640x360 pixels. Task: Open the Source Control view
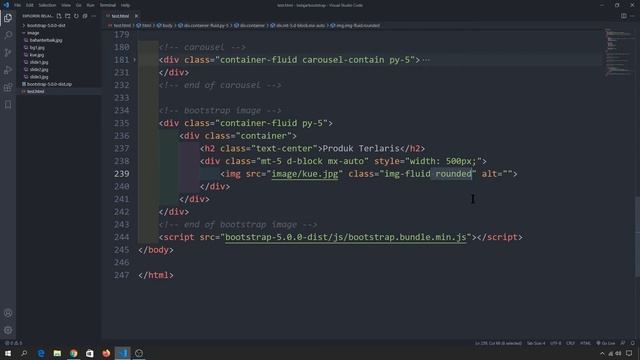coord(8,53)
